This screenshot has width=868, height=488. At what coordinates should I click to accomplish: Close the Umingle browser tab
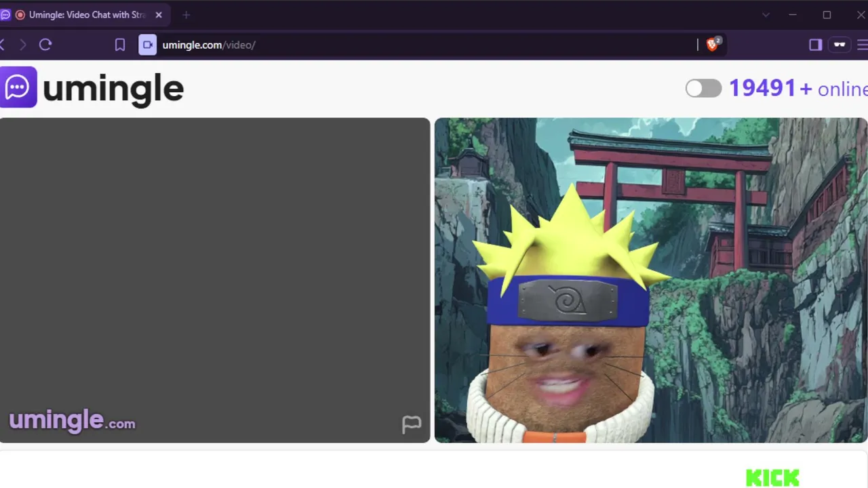tap(159, 15)
